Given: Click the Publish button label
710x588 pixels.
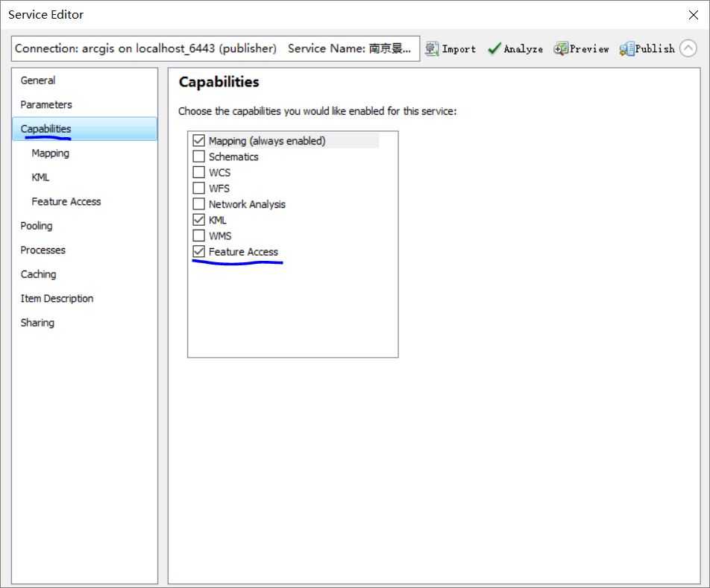Looking at the screenshot, I should pos(655,49).
